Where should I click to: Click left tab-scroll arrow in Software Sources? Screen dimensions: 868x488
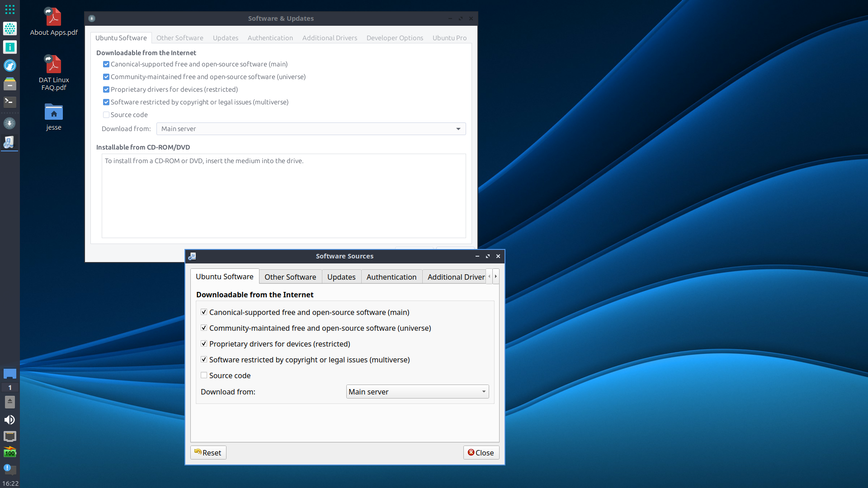tap(489, 277)
